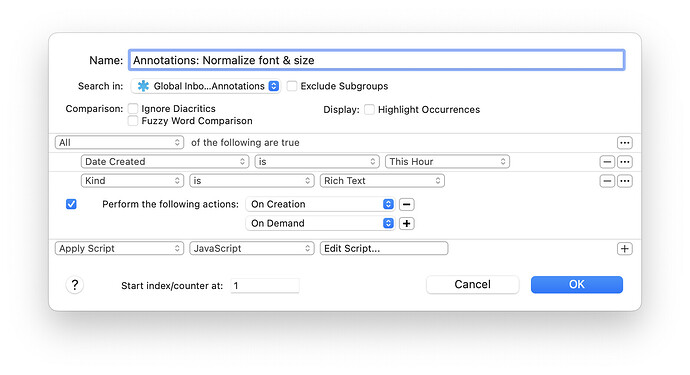This screenshot has height=375, width=690.
Task: Add a new action after Apply Script
Action: [625, 249]
